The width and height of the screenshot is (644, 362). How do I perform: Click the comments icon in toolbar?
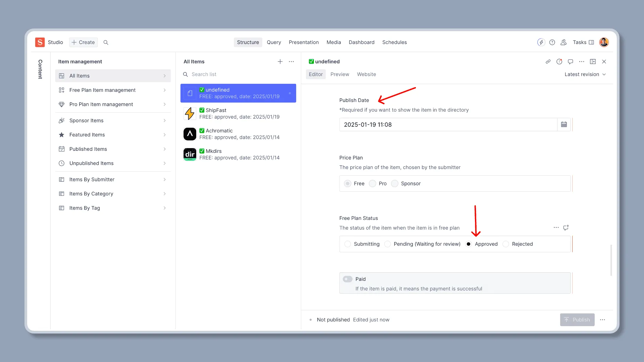pos(570,61)
